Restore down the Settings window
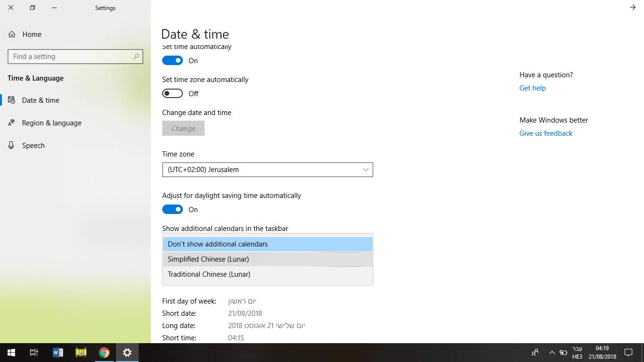The width and height of the screenshot is (644, 362). click(x=33, y=8)
